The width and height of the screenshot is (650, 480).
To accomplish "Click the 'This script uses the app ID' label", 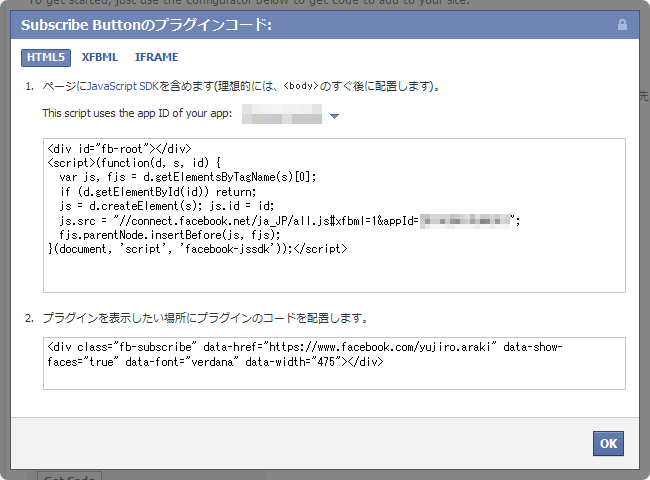I will click(x=137, y=113).
